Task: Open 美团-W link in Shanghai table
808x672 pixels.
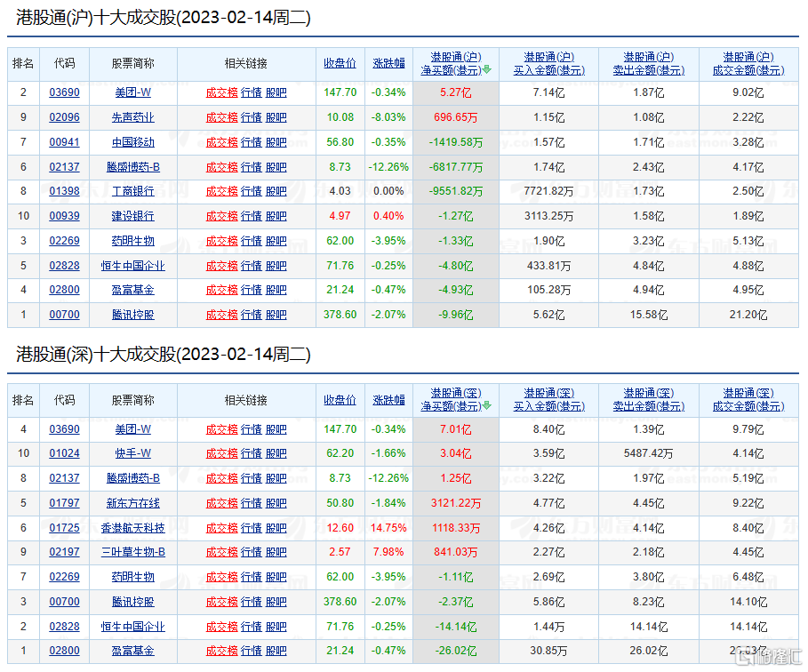Action: point(133,92)
